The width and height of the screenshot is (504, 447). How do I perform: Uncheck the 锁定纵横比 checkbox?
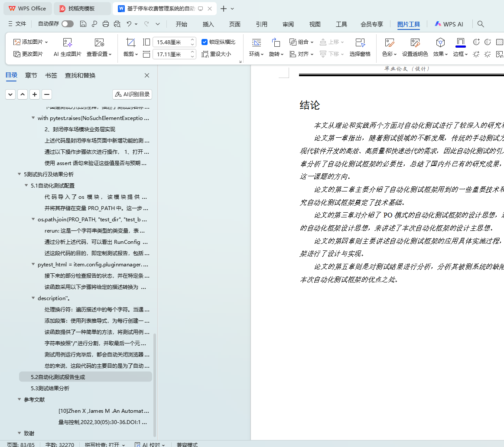(205, 42)
